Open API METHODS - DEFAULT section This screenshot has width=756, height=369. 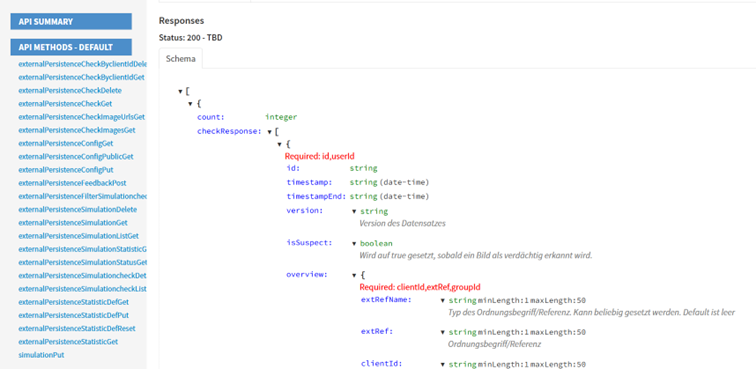coord(71,47)
